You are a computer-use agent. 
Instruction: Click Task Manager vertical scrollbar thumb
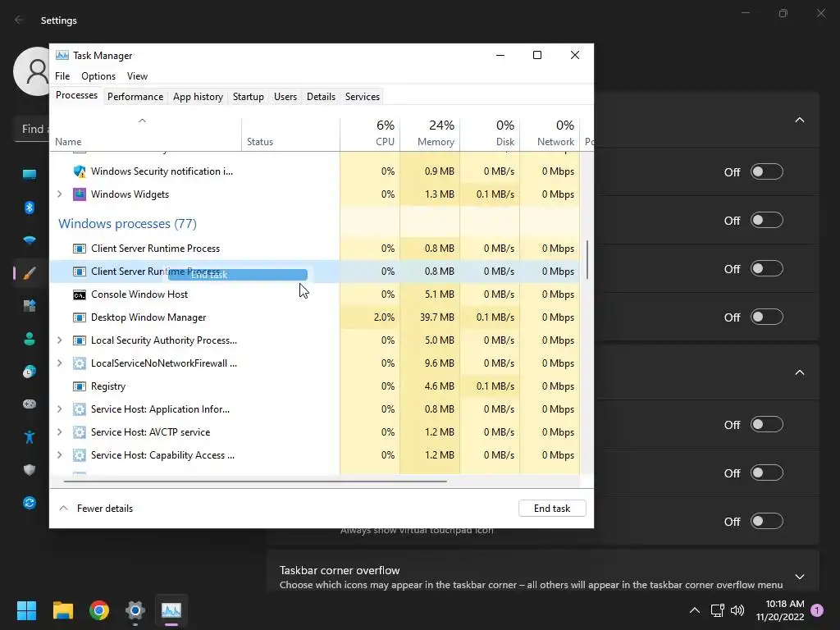[x=587, y=260]
